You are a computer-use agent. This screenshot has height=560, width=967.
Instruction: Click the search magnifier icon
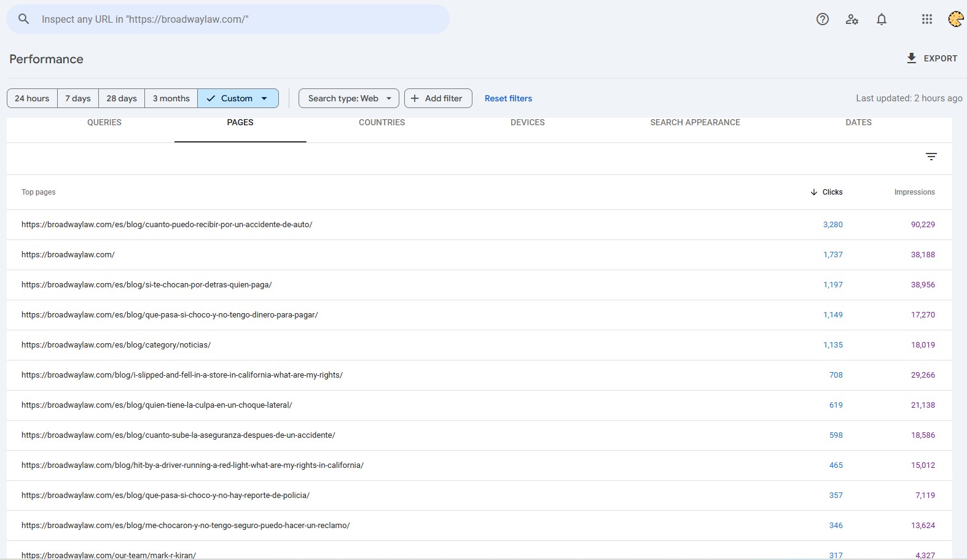[x=23, y=19]
